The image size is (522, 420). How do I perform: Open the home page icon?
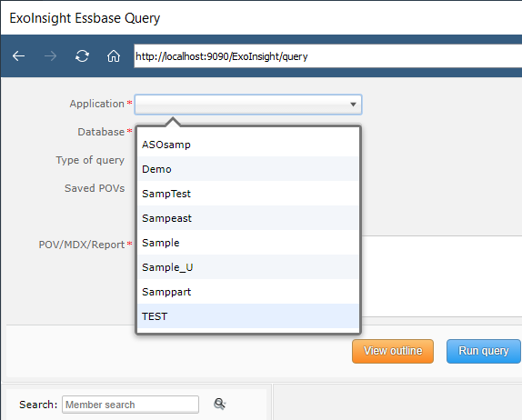click(114, 56)
